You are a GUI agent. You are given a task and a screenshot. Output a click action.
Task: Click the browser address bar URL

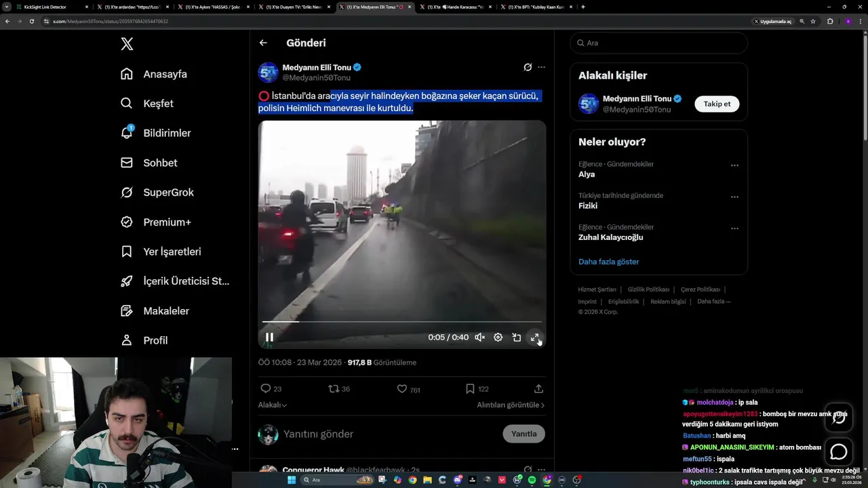[x=111, y=21]
